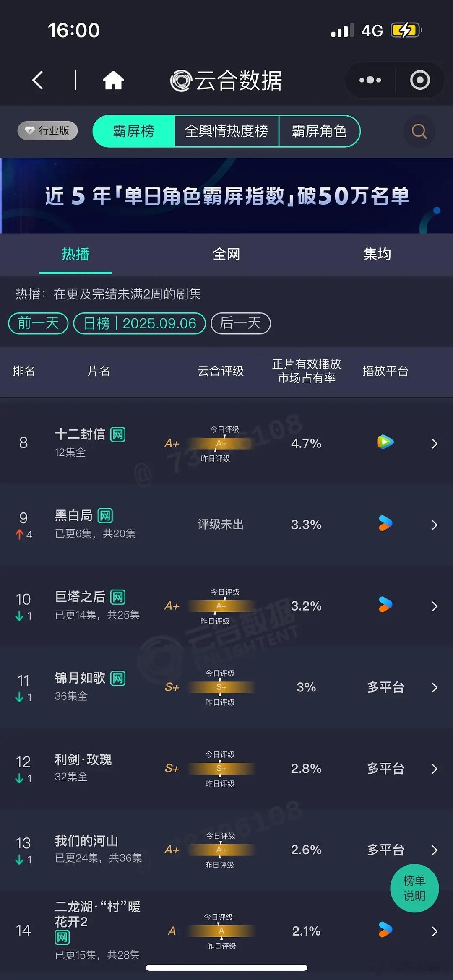Tap the 前一天 button
The height and width of the screenshot is (980, 453).
click(38, 323)
